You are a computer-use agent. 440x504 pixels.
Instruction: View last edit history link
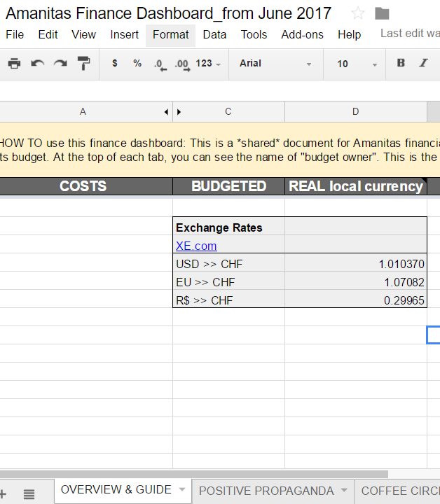(410, 34)
